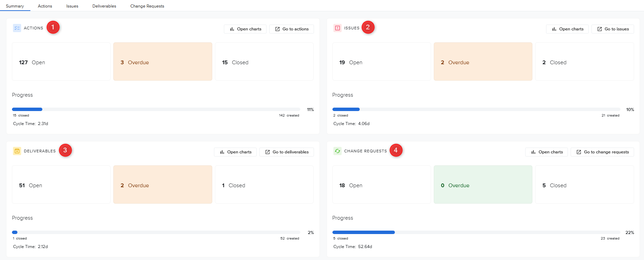Open the Change Requests tab

coord(147,6)
